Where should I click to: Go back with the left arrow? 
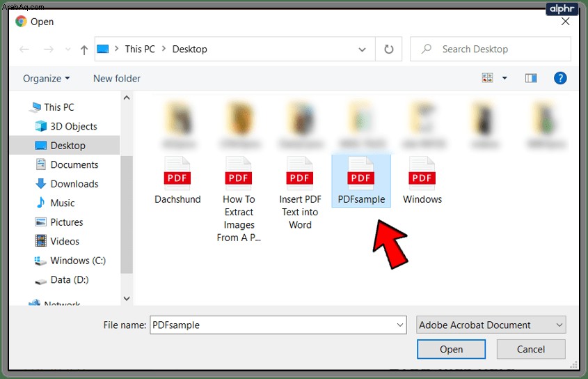pyautogui.click(x=24, y=49)
